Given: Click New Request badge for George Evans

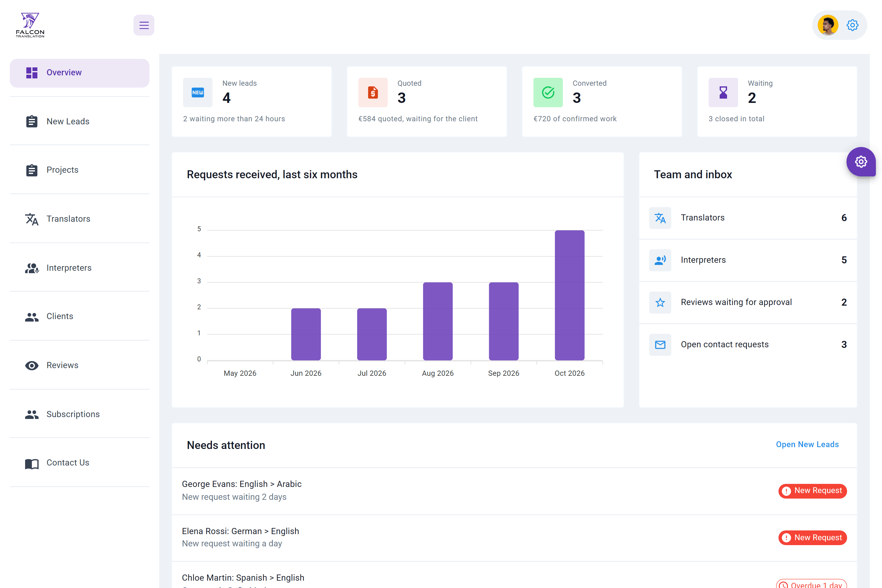Looking at the screenshot, I should pos(812,491).
